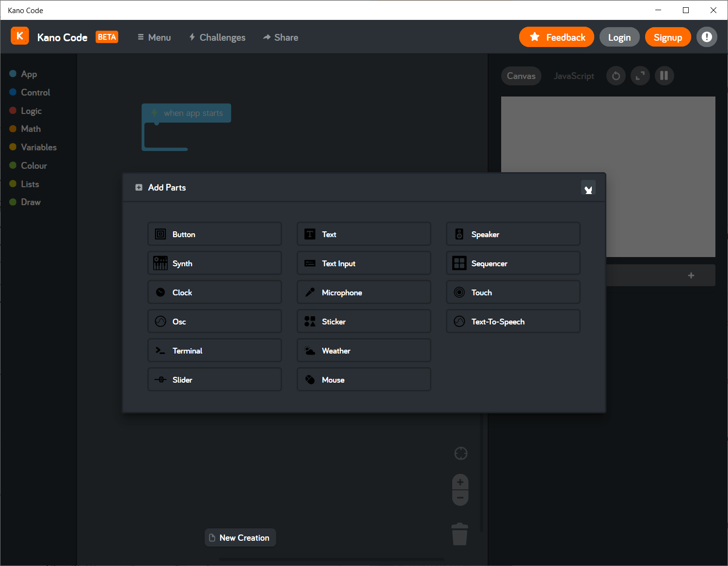Give Feedback via the orange button
Viewport: 728px width, 566px height.
(x=556, y=37)
